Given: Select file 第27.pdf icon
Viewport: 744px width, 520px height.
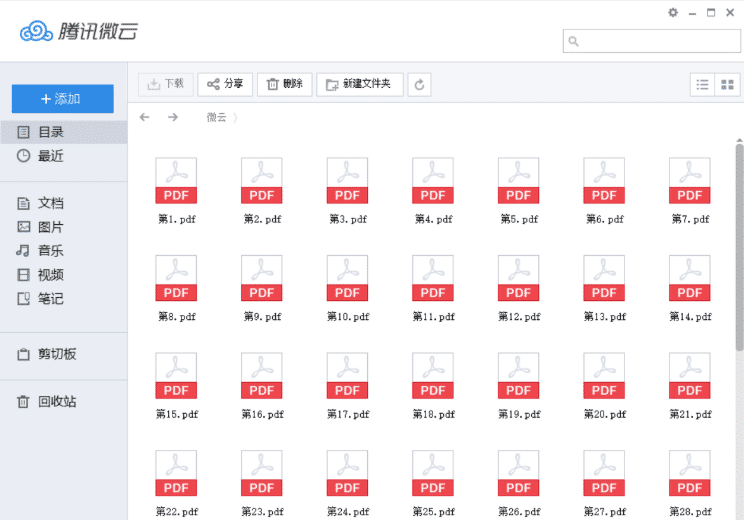Looking at the screenshot, I should 604,473.
